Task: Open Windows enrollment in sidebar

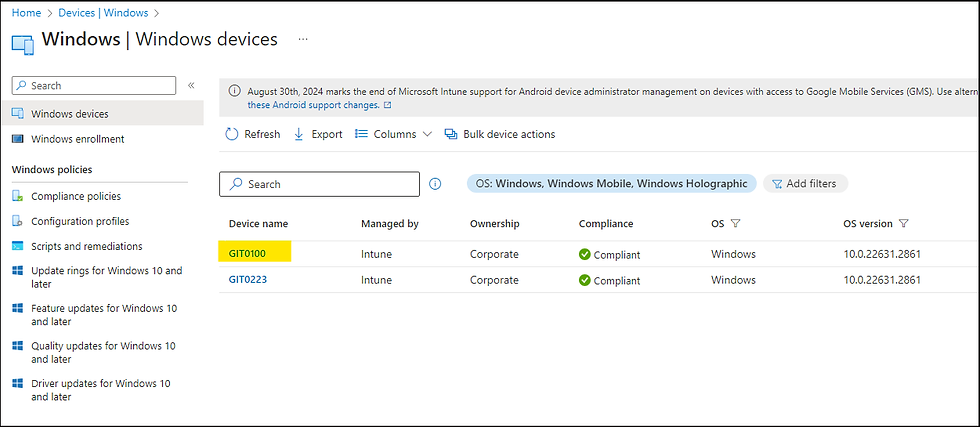Action: [x=78, y=139]
